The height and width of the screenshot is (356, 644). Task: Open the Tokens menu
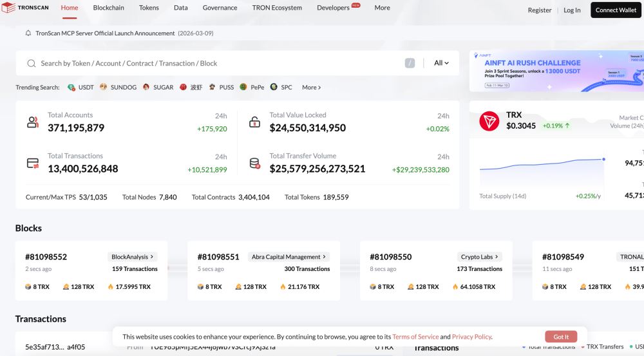pyautogui.click(x=149, y=8)
